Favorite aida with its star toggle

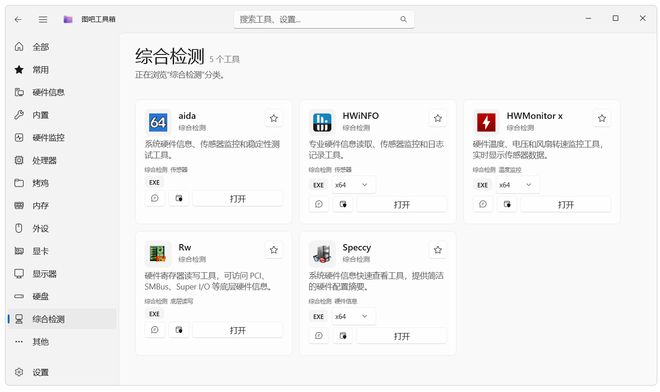tap(274, 118)
